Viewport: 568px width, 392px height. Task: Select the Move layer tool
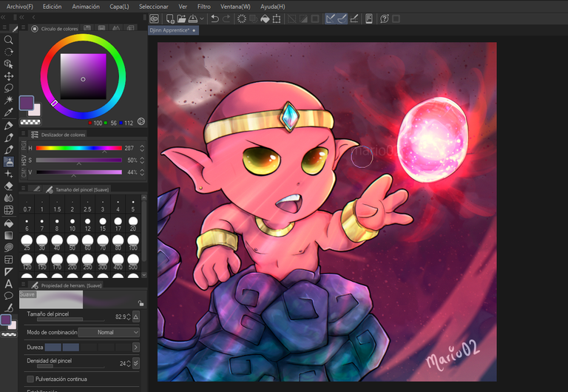(9, 76)
